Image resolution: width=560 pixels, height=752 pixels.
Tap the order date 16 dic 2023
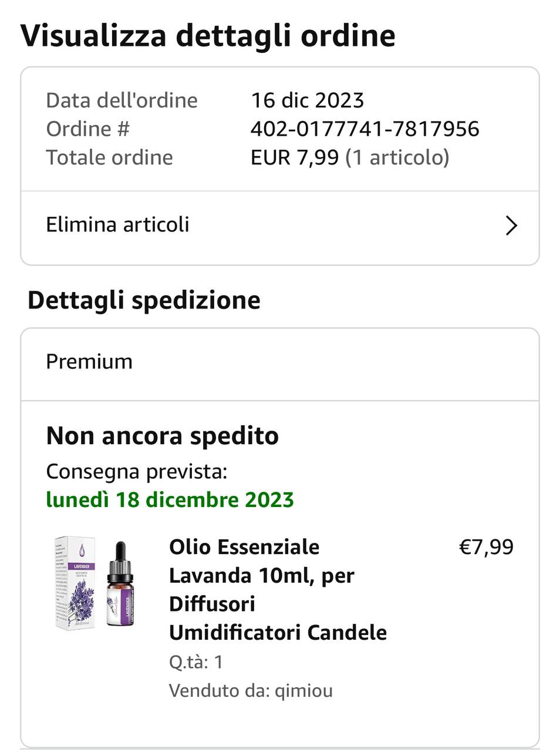(x=308, y=100)
